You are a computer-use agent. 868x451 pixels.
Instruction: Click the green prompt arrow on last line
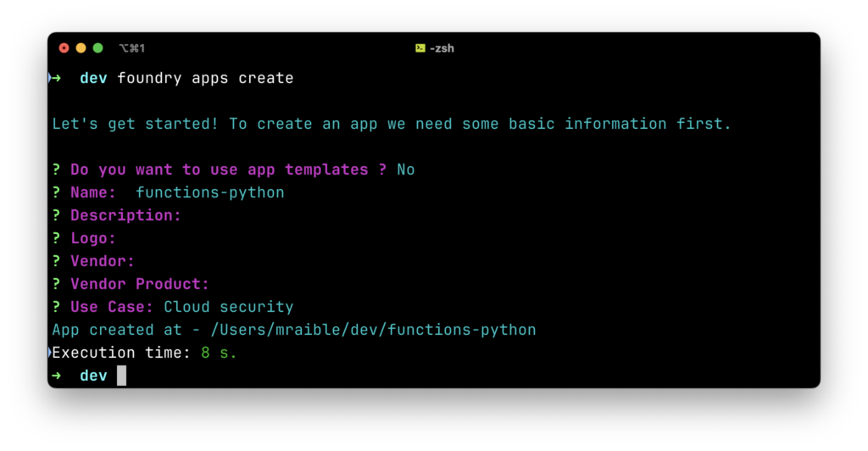56,375
